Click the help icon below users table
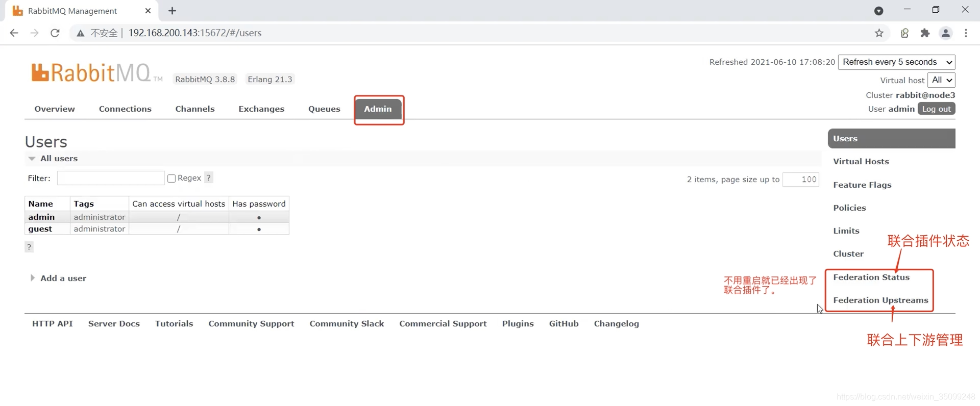The height and width of the screenshot is (406, 980). pyautogui.click(x=29, y=247)
